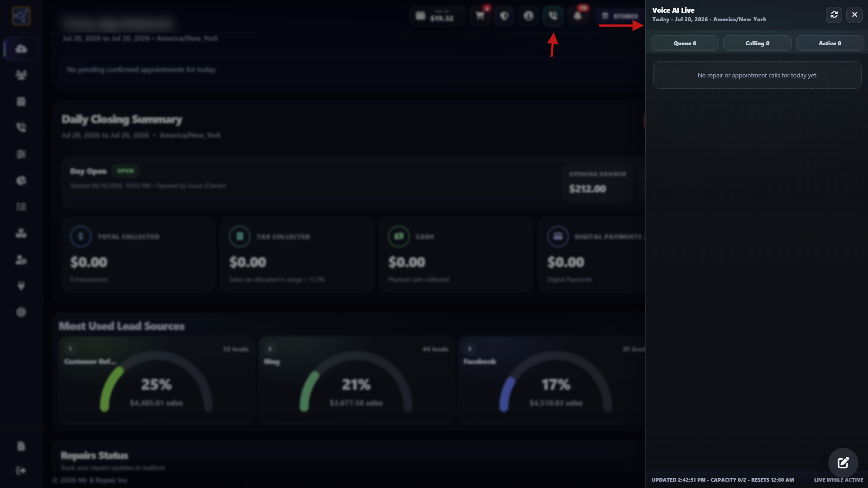868x488 pixels.
Task: Open the sliders settings icon in sidebar
Action: pyautogui.click(x=21, y=154)
